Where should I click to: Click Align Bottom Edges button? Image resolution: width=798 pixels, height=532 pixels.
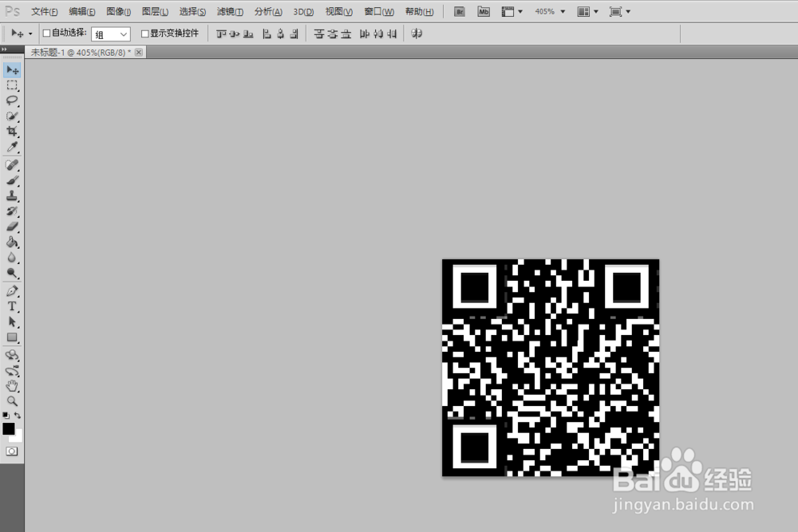(248, 34)
